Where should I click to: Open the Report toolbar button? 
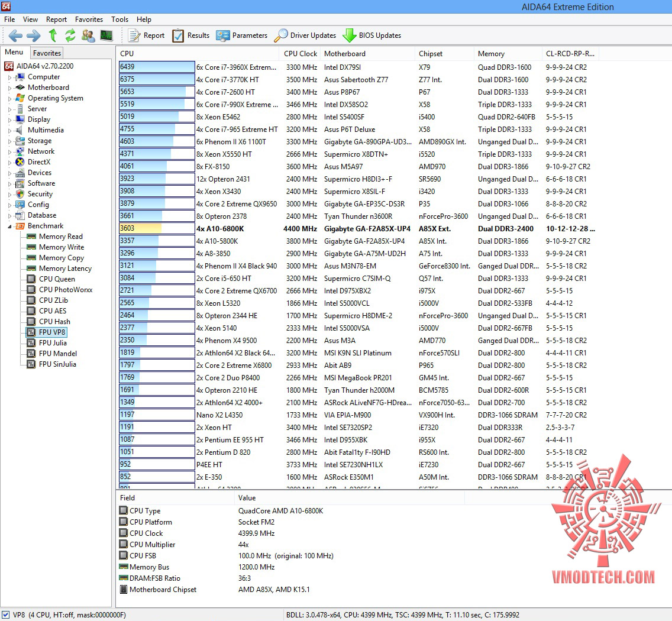(x=147, y=35)
